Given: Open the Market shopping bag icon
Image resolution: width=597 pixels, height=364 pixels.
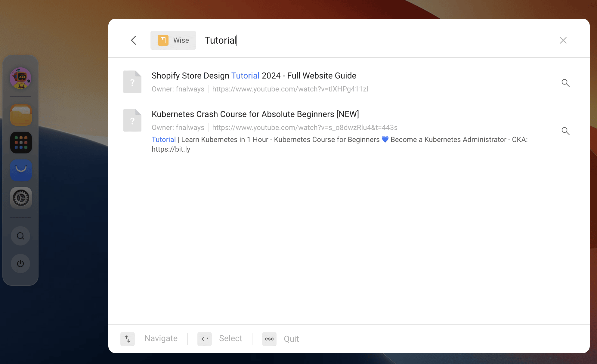Looking at the screenshot, I should point(21,170).
